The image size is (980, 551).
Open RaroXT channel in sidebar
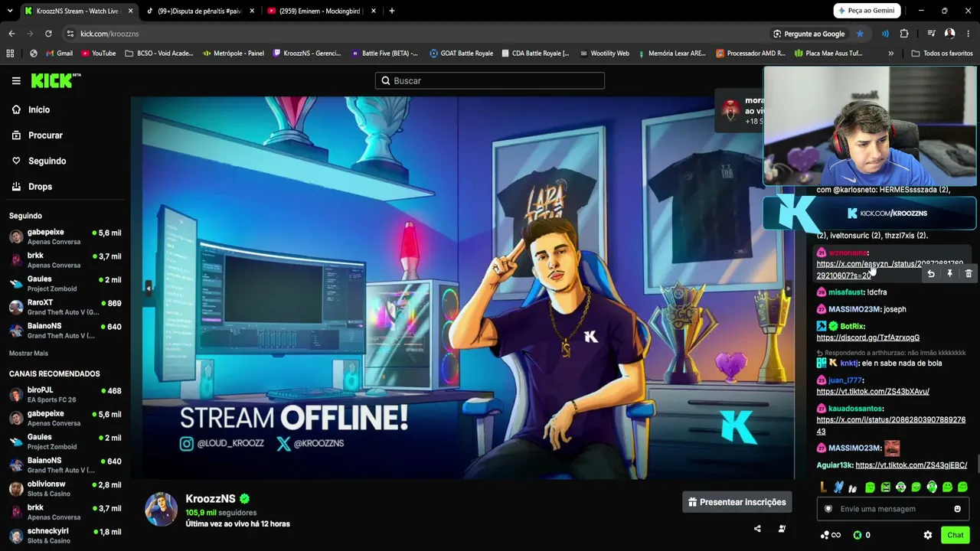pyautogui.click(x=65, y=307)
